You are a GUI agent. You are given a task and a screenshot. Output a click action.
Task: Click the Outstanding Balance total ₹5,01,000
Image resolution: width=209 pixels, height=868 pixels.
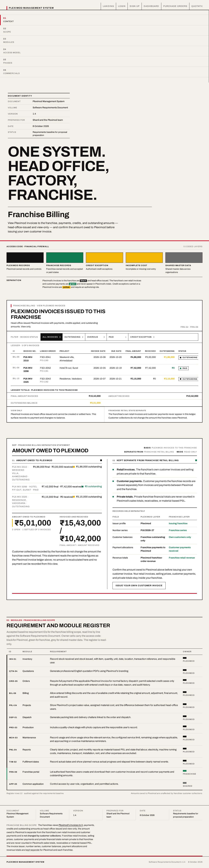tap(95, 403)
